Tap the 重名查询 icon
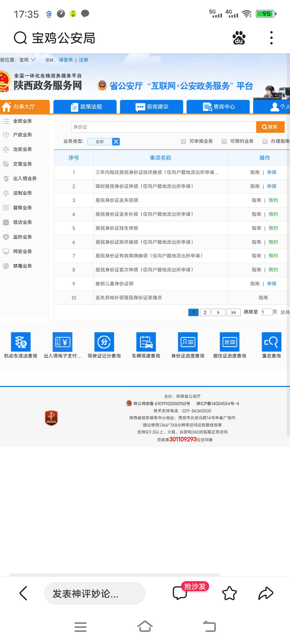Image resolution: width=290 pixels, height=644 pixels. (271, 342)
